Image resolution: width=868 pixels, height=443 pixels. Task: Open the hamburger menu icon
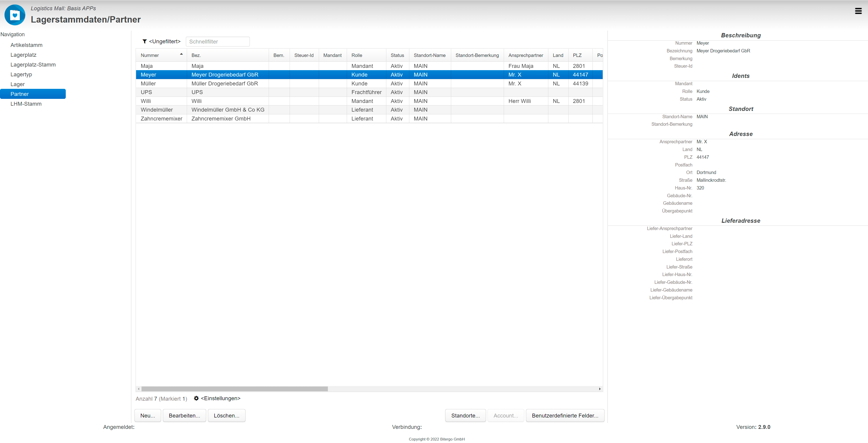[858, 11]
